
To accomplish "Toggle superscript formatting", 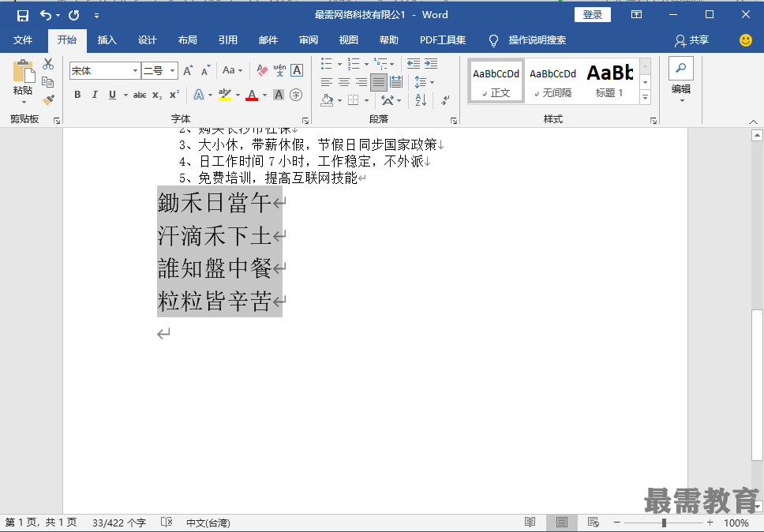I will (174, 95).
